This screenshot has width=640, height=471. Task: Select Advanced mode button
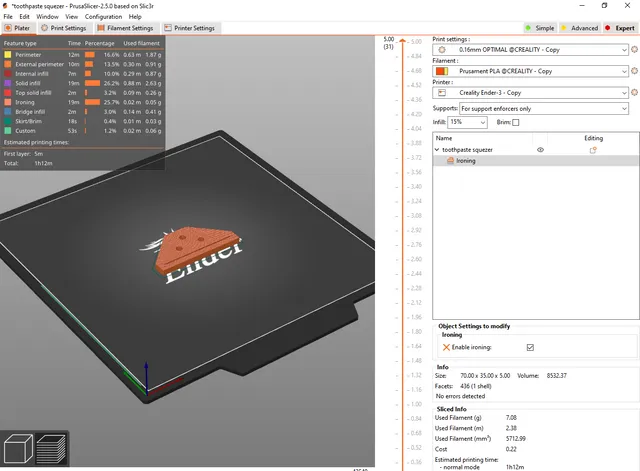pos(584,28)
